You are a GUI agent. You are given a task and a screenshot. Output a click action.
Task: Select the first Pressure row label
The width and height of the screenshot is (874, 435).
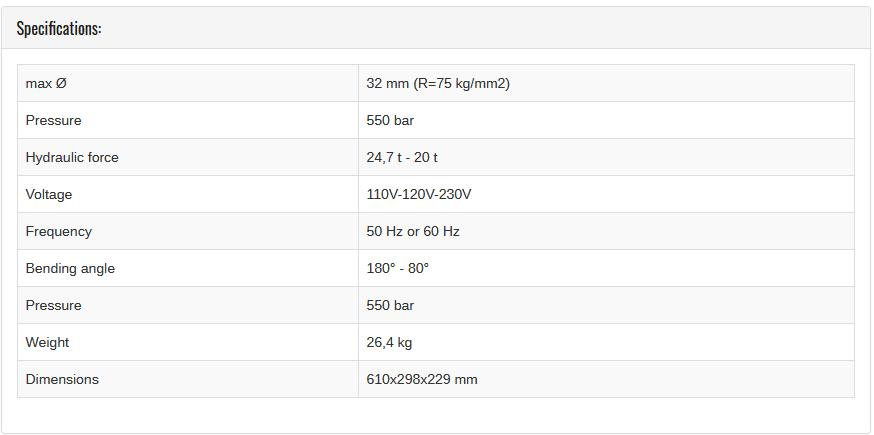pyautogui.click(x=54, y=120)
